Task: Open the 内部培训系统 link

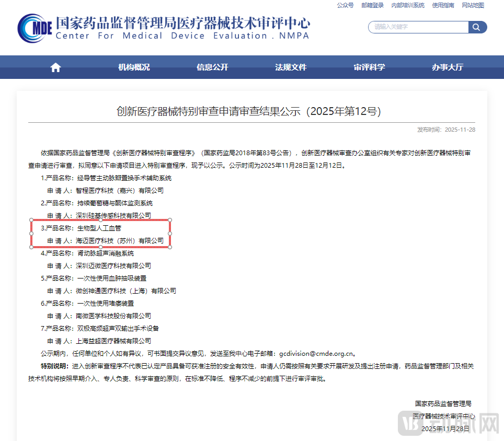Action: tap(408, 5)
